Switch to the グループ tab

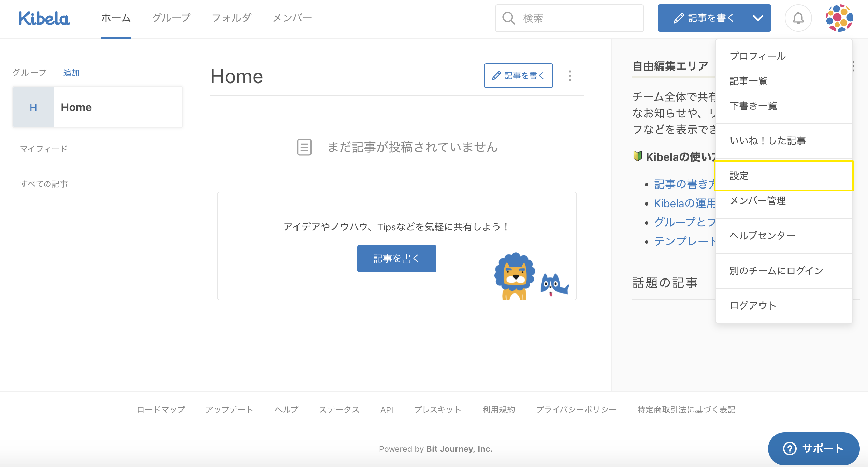171,18
